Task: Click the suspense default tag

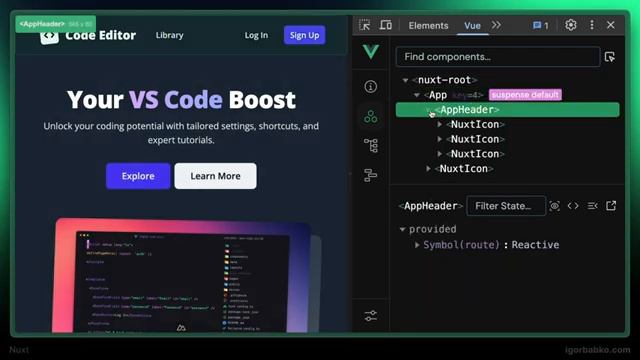Action: tap(525, 95)
